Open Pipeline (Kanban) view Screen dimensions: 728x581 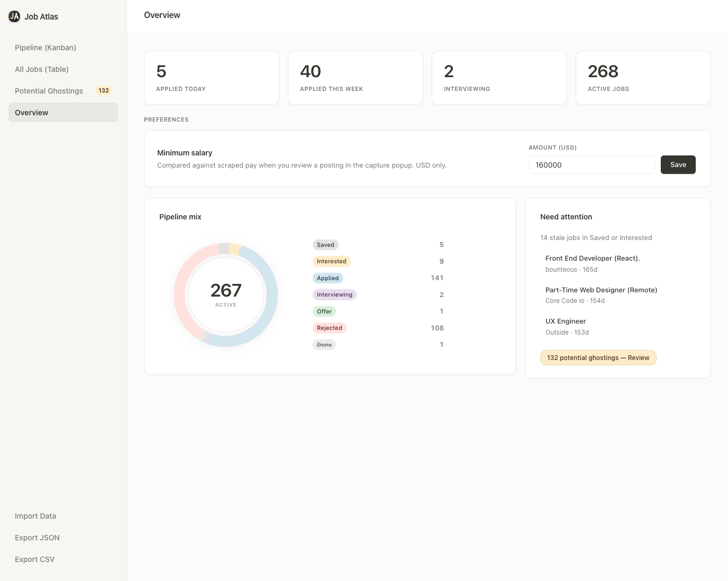coord(63,48)
